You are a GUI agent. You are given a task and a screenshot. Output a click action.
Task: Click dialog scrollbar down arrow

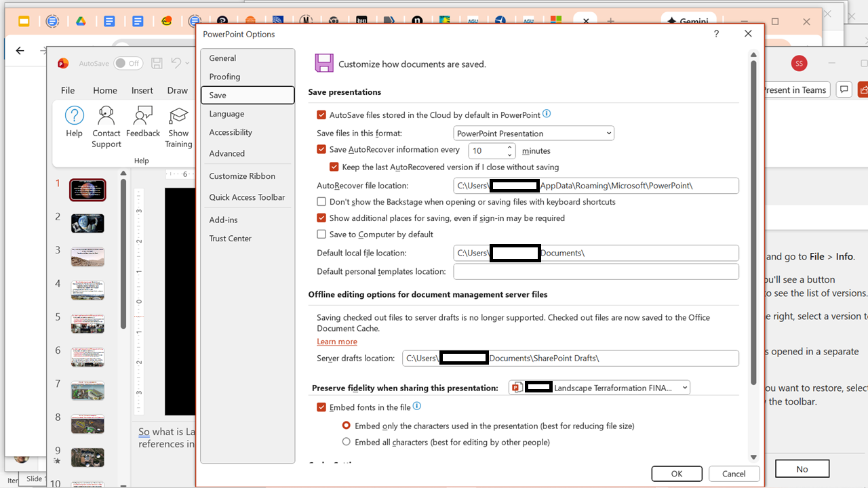point(753,457)
